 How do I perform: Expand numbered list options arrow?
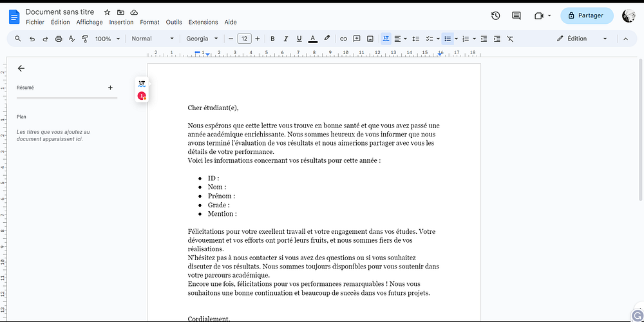click(x=475, y=39)
